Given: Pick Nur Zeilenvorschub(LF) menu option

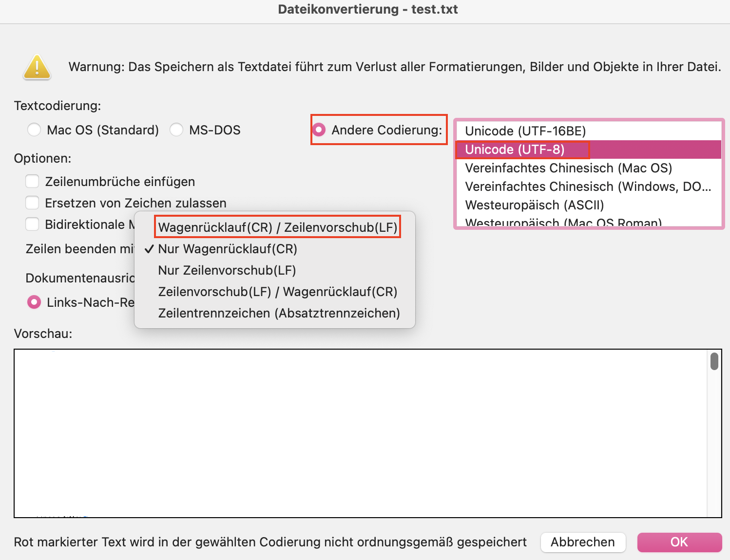Looking at the screenshot, I should tap(275, 270).
